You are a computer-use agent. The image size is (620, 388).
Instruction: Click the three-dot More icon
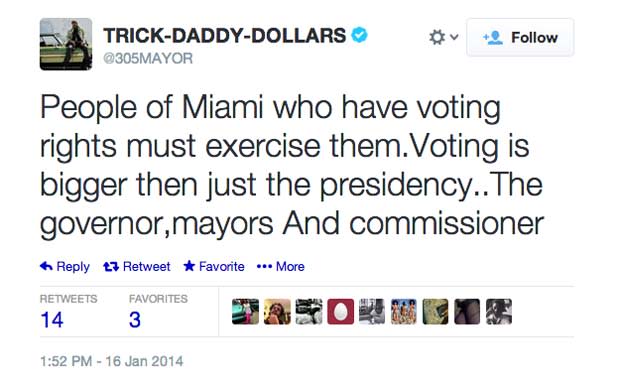point(264,267)
